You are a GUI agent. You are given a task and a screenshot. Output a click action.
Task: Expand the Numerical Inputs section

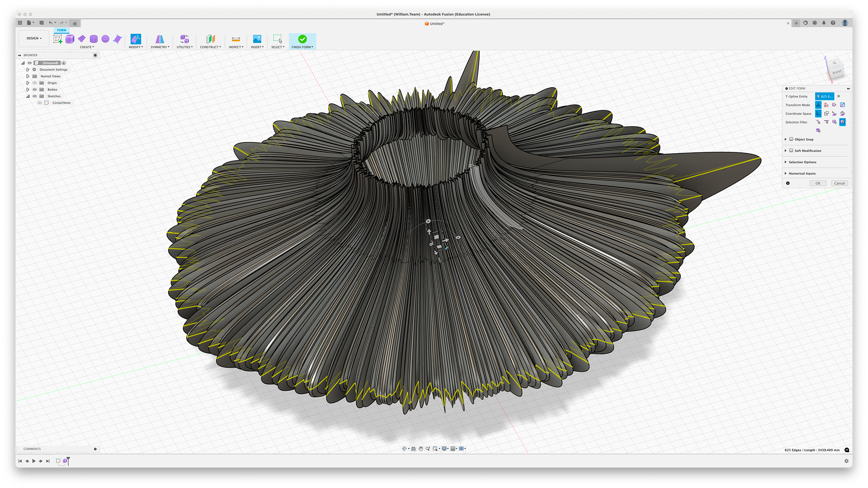[x=786, y=173]
